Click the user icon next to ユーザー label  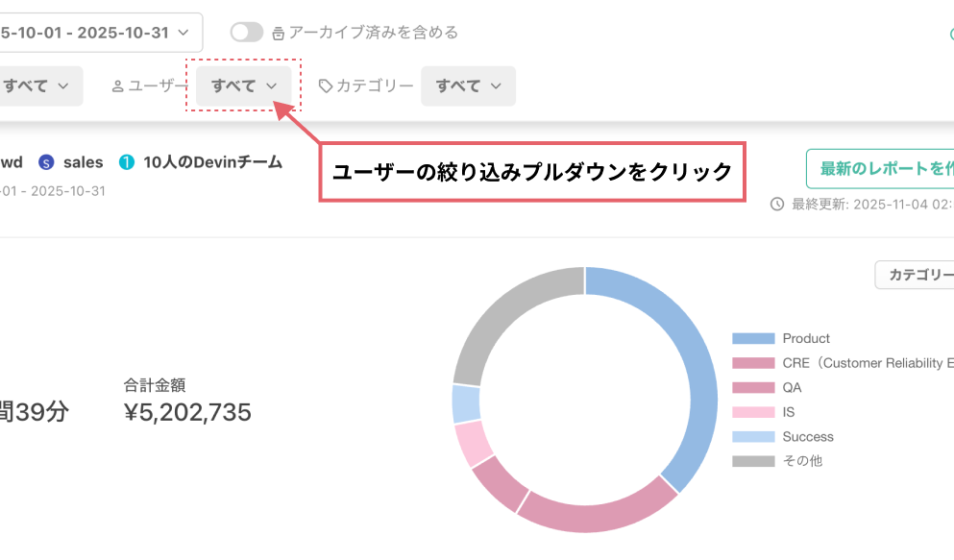pyautogui.click(x=117, y=85)
